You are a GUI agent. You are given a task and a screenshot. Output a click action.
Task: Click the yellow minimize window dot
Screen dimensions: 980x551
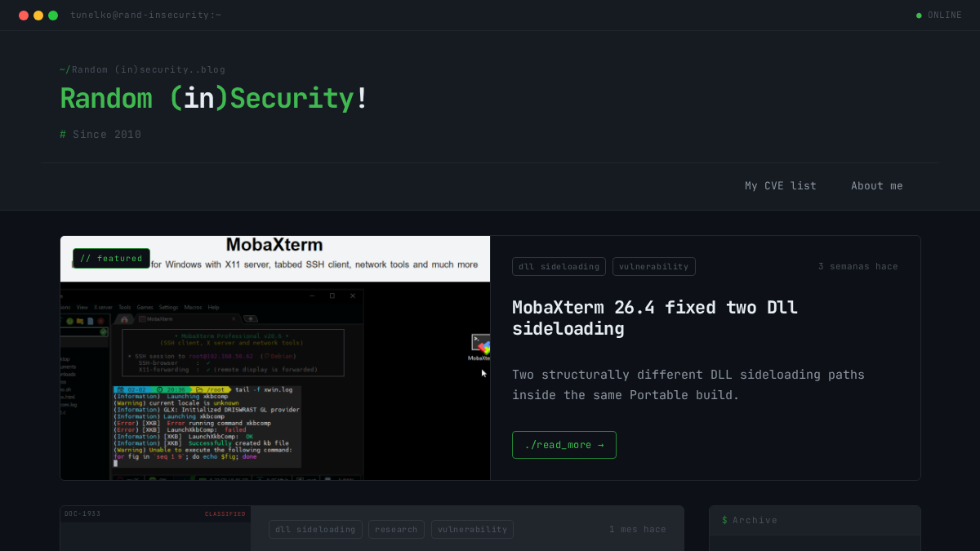38,16
